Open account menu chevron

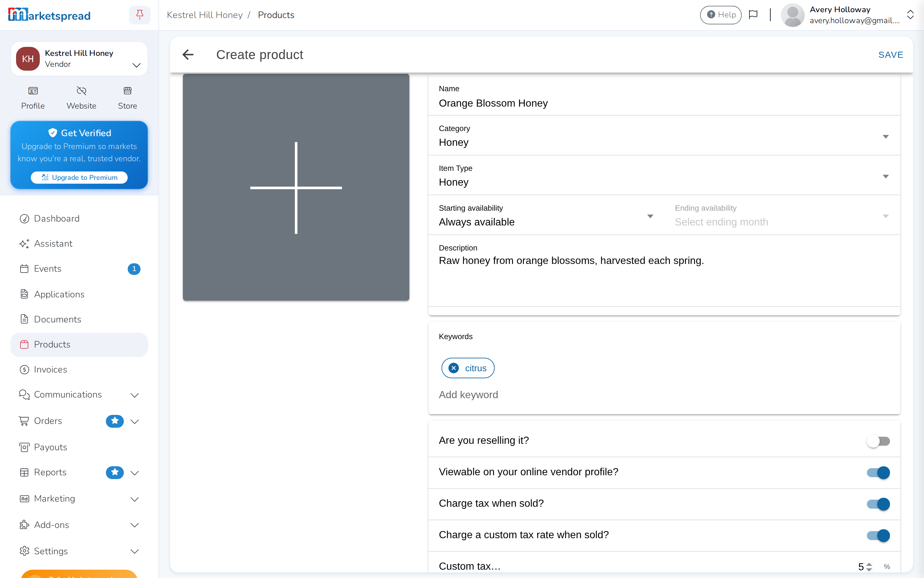pyautogui.click(x=910, y=15)
